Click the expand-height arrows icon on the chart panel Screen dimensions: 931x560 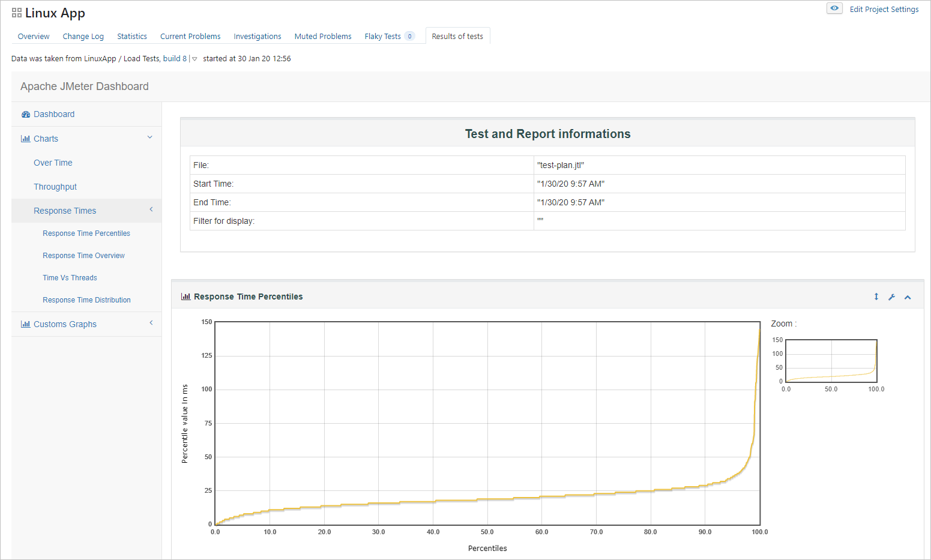tap(876, 297)
